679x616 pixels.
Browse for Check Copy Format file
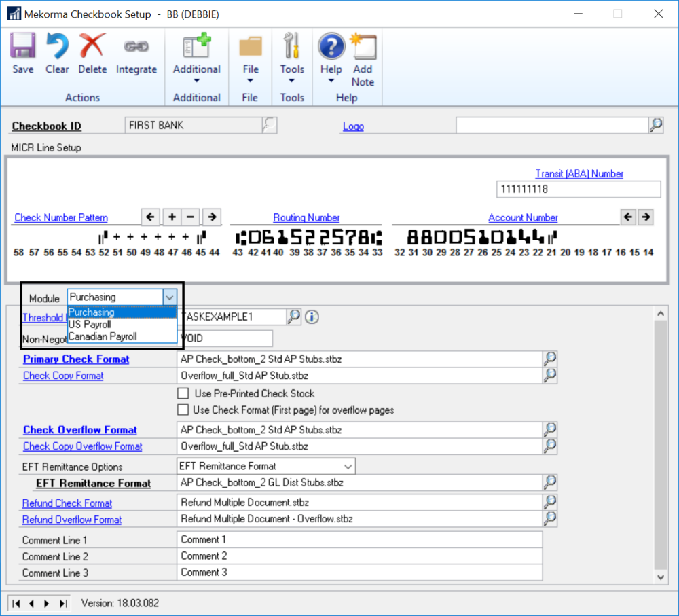pyautogui.click(x=550, y=375)
